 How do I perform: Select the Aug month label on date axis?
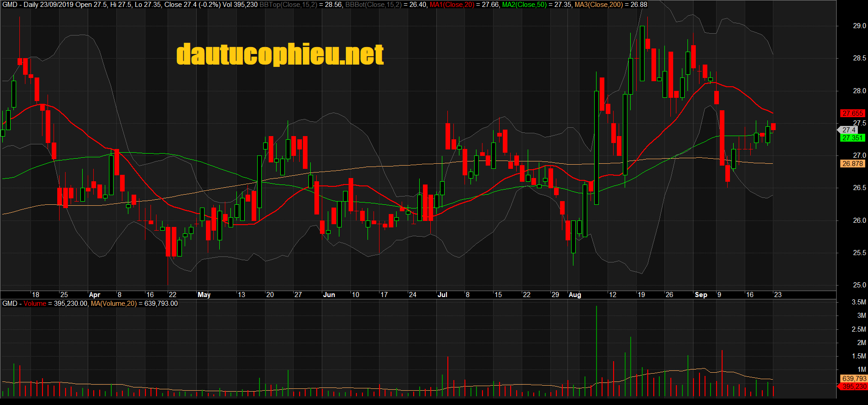pos(575,295)
